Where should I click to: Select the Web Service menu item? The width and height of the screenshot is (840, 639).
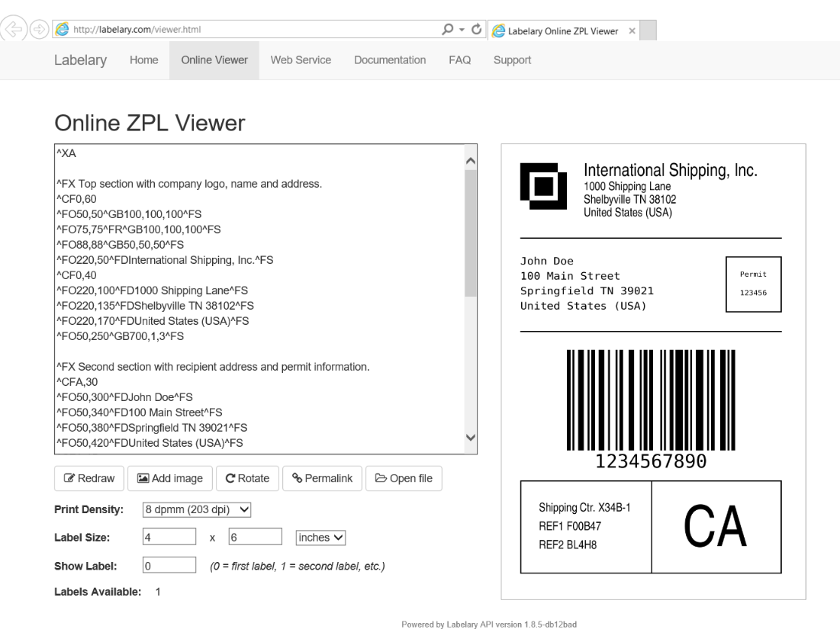point(301,59)
